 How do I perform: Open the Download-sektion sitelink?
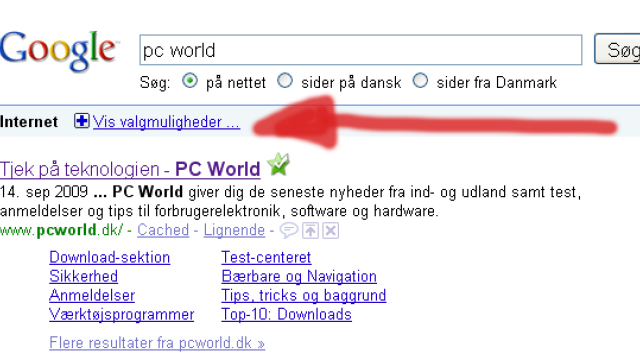click(x=109, y=258)
